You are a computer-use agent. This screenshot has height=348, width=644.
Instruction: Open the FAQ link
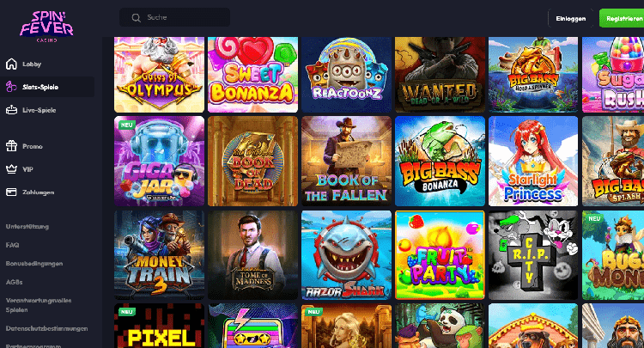(12, 245)
